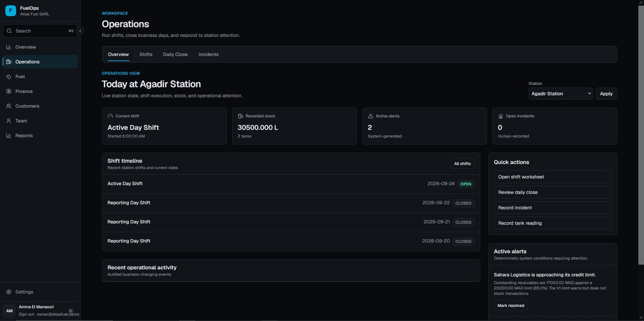The height and width of the screenshot is (321, 644).
Task: Click the Apply button
Action: point(606,94)
